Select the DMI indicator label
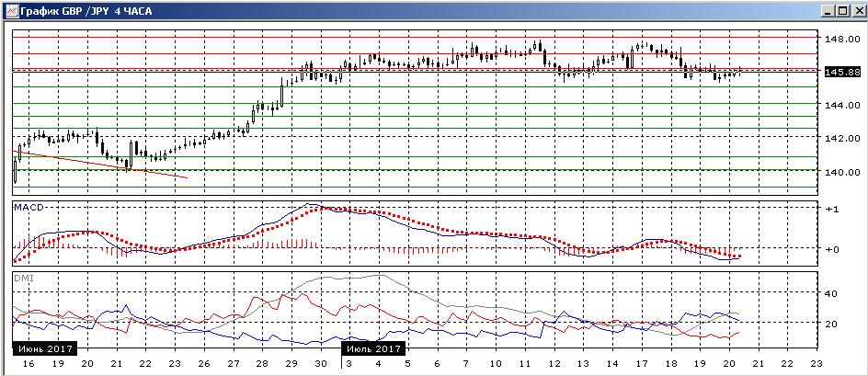868x376 pixels. [x=24, y=278]
